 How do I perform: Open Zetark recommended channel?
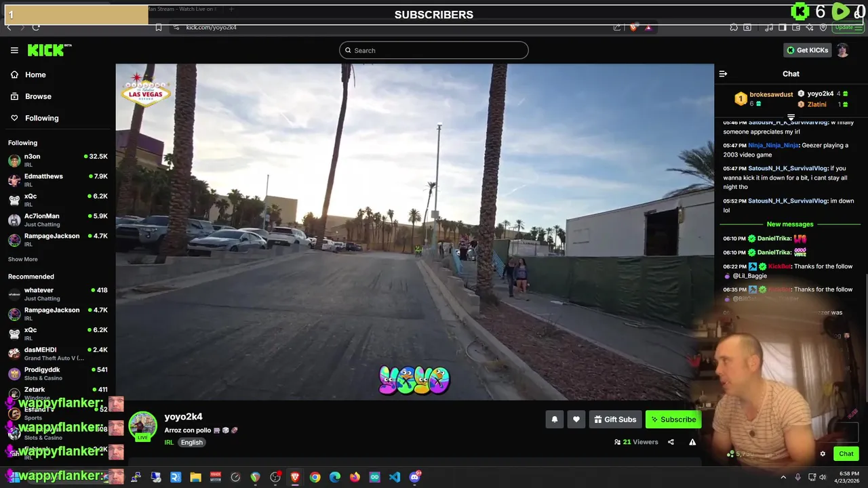tap(58, 392)
